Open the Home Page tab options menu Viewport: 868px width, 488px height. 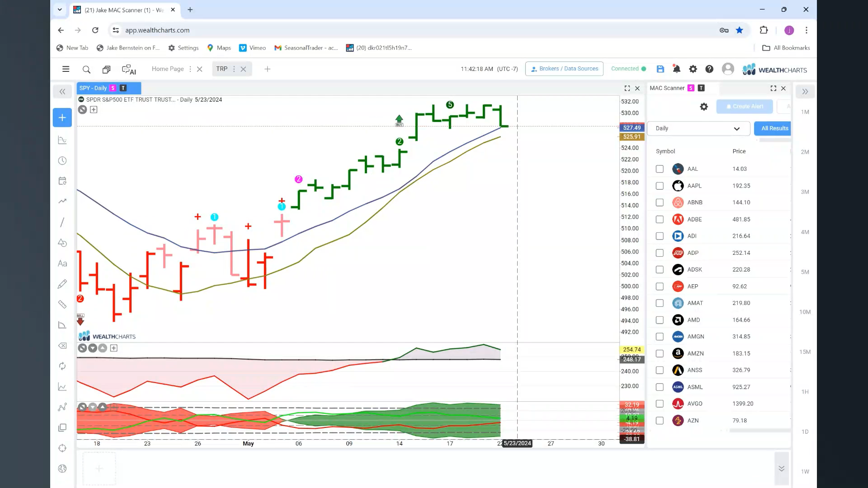point(190,69)
